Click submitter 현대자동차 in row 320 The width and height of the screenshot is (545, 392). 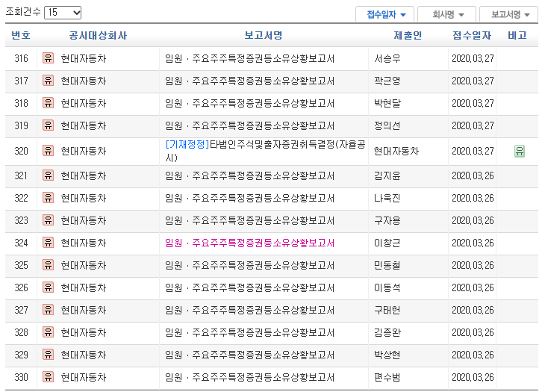[396, 151]
